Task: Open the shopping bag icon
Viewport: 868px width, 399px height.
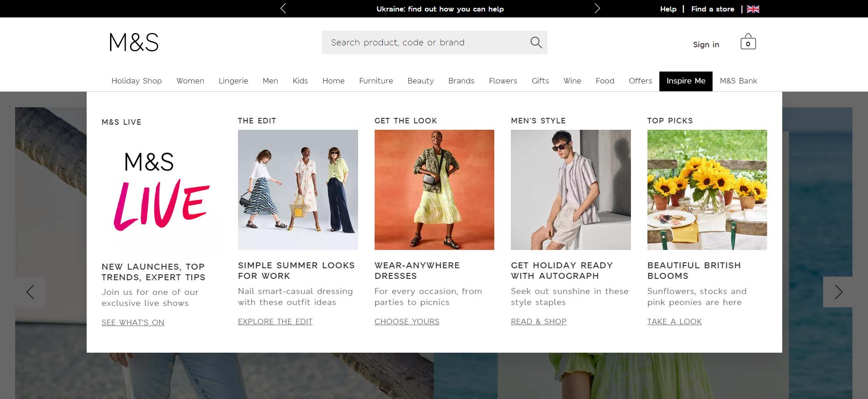Action: (748, 42)
